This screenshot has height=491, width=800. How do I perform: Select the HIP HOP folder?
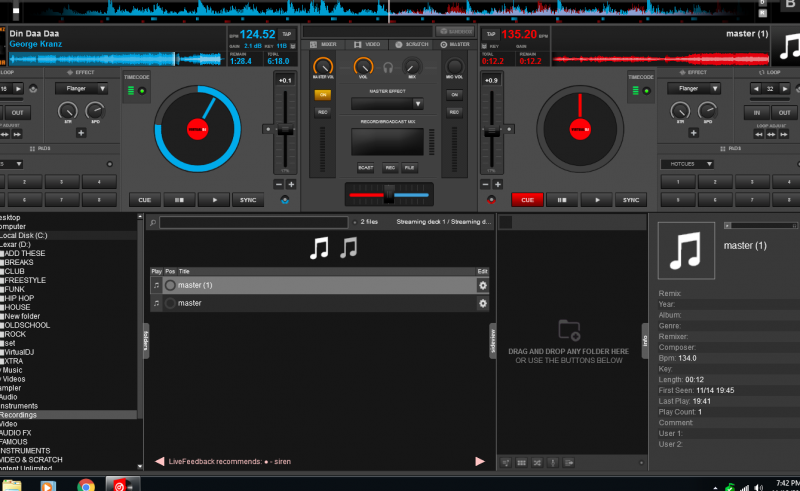coord(19,298)
